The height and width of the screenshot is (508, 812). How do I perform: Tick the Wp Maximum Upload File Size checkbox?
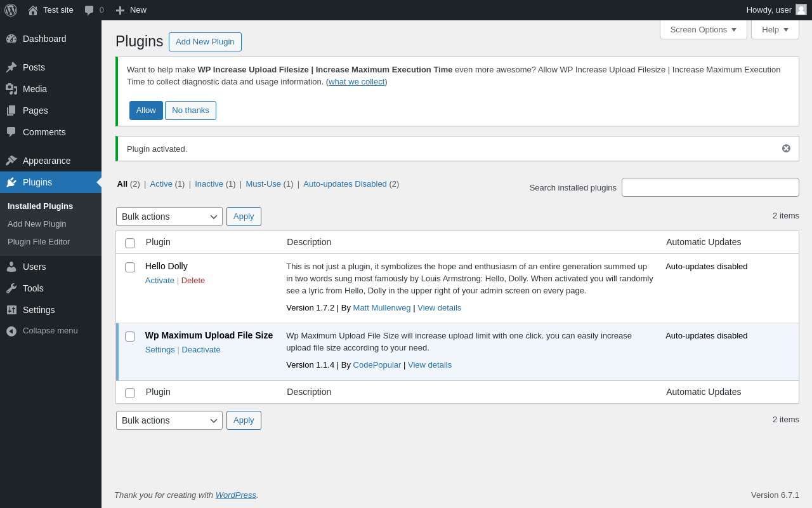pos(130,337)
